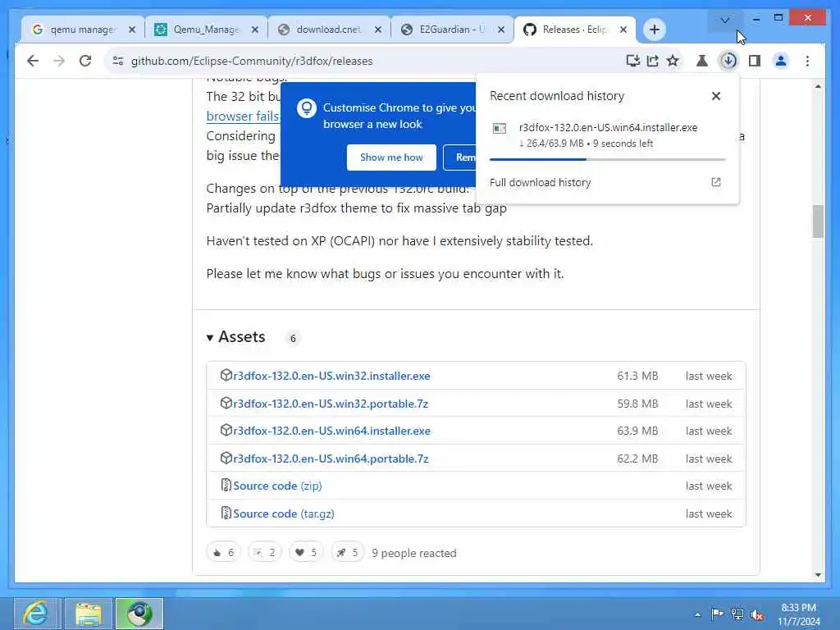Bookmark this page with the star icon
This screenshot has height=630, width=840.
(x=673, y=61)
